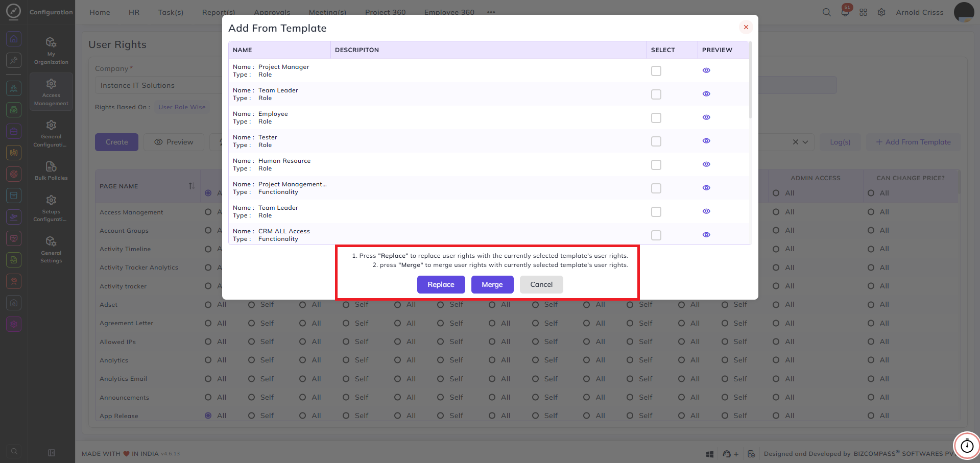The image size is (980, 463).
Task: Open the Employee 360 menu
Action: click(x=449, y=12)
